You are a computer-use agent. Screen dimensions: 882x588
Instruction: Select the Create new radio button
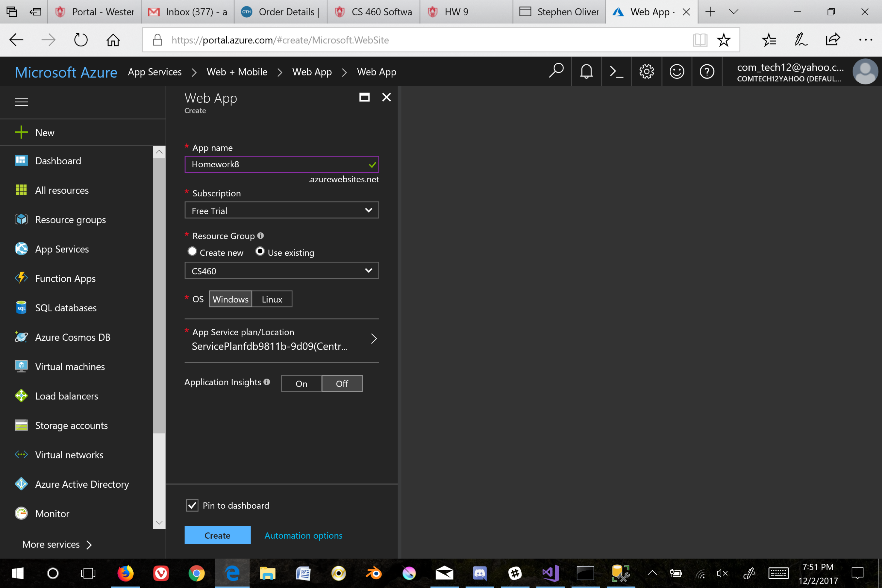click(x=192, y=251)
